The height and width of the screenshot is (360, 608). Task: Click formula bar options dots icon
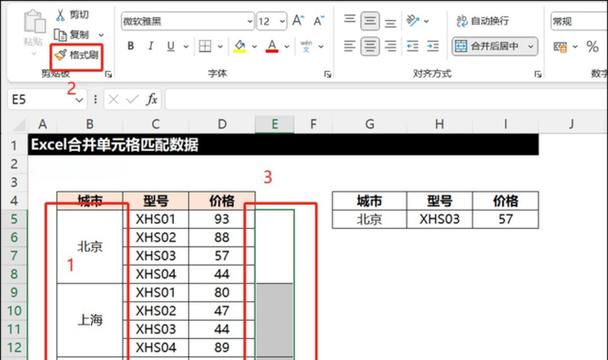95,100
